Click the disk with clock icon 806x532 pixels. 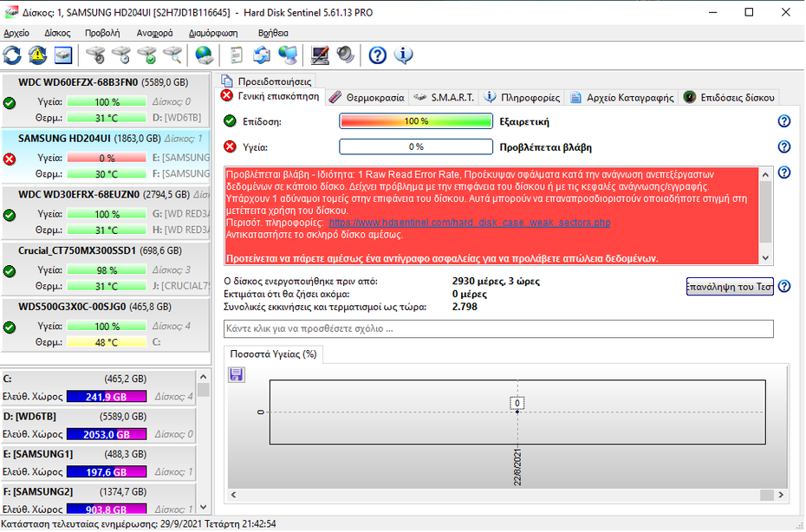tap(121, 55)
